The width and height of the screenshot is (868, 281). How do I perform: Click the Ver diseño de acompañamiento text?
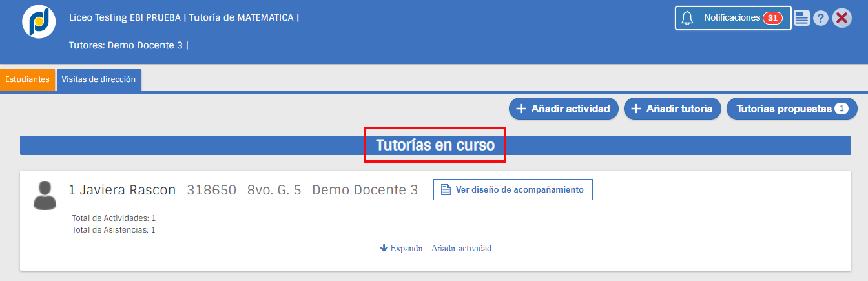point(519,190)
